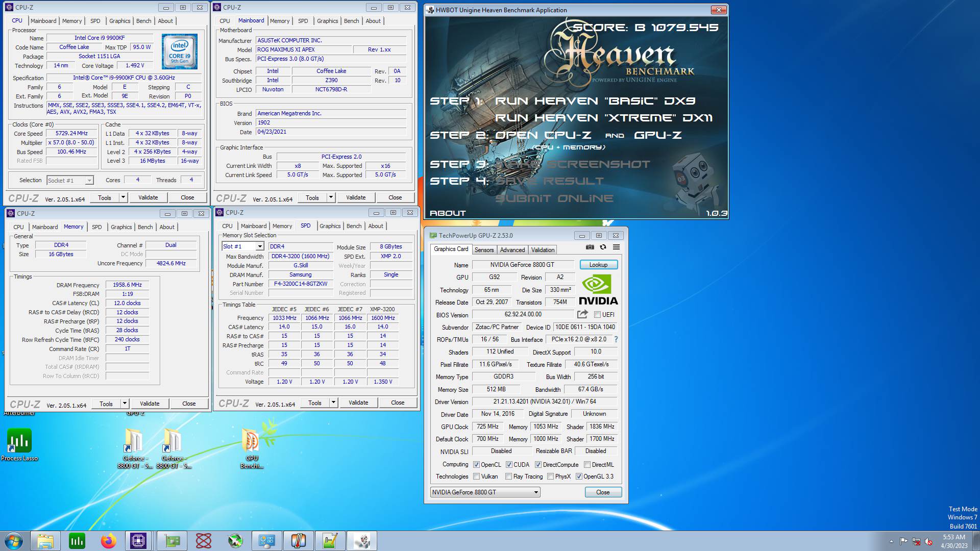
Task: Click the Lookup button in GPU-Z
Action: click(598, 265)
